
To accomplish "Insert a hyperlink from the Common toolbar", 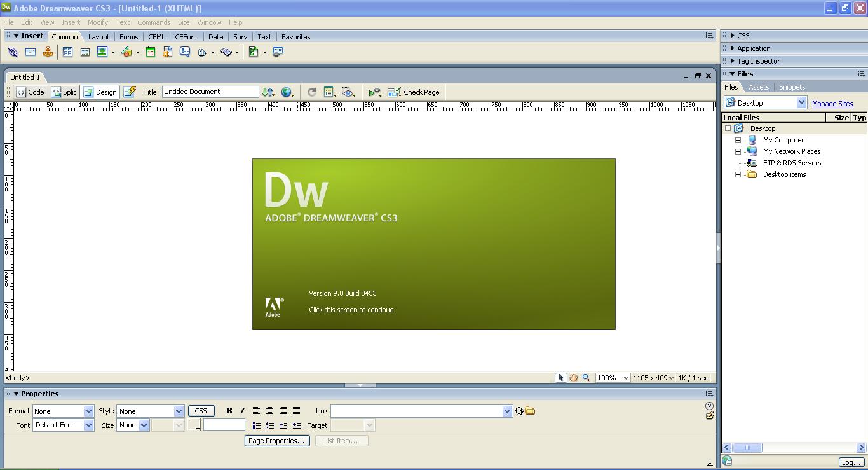I will [x=13, y=52].
